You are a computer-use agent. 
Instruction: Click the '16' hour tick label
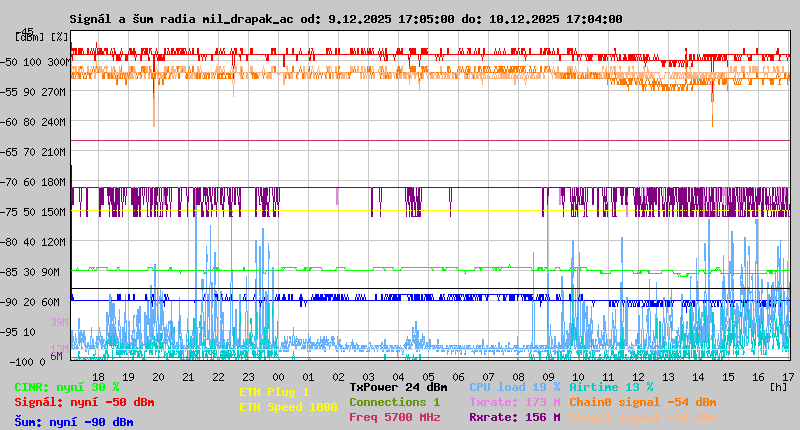(758, 377)
